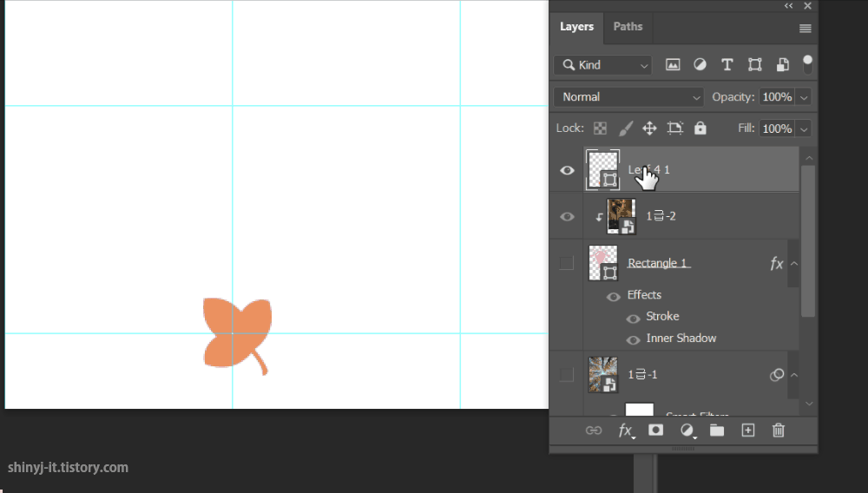Open the layer style fx menu
The height and width of the screenshot is (493, 868).
click(626, 431)
